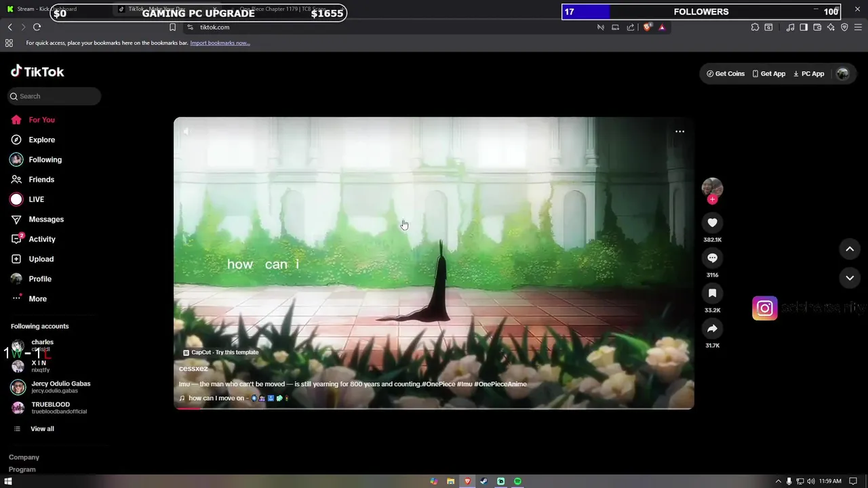Reload the page with refresh icon
The width and height of the screenshot is (868, 488).
pos(37,27)
